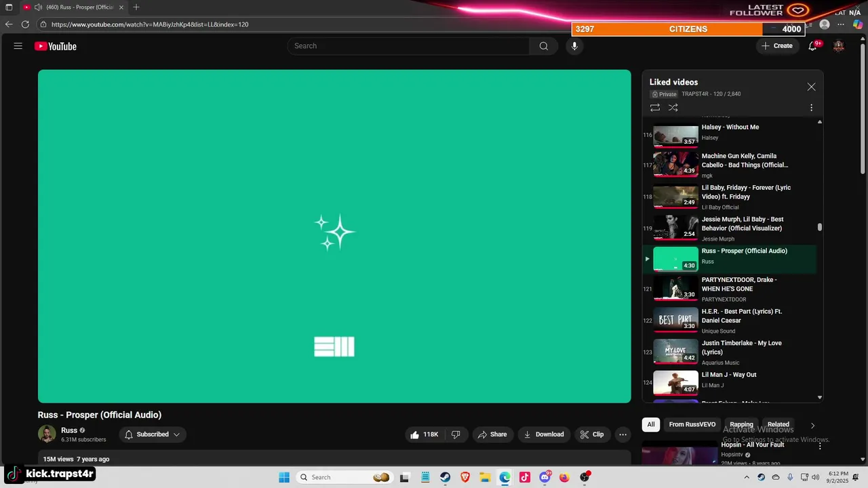Create a Clip of the video

point(592,434)
